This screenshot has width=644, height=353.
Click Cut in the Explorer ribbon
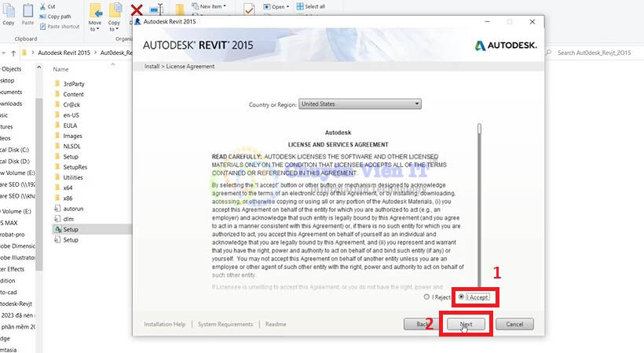48,6
